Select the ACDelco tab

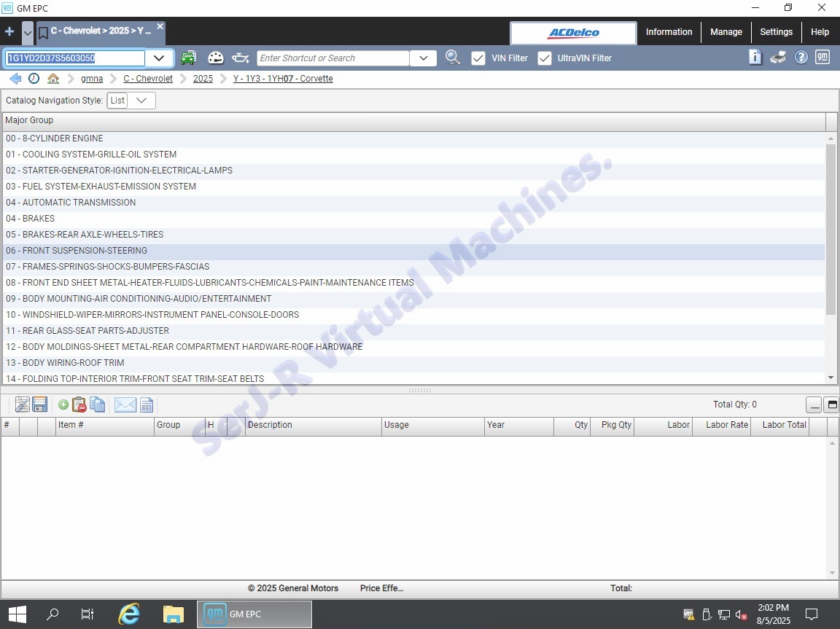[573, 33]
